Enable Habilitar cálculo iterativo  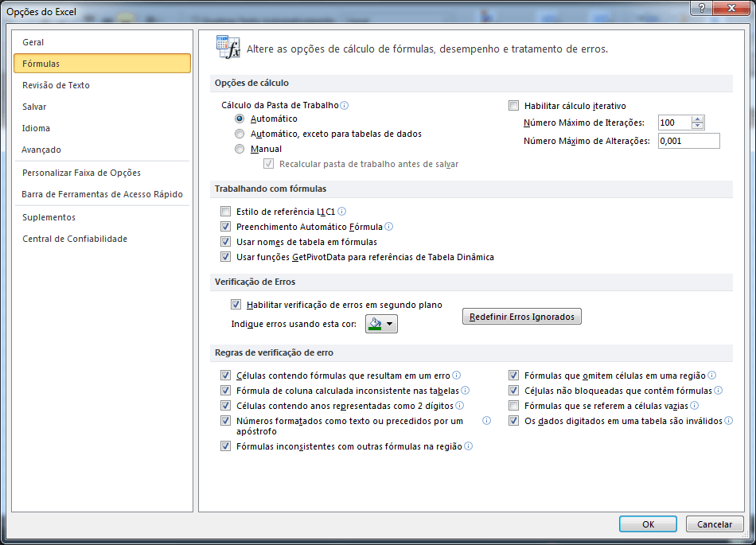[513, 104]
